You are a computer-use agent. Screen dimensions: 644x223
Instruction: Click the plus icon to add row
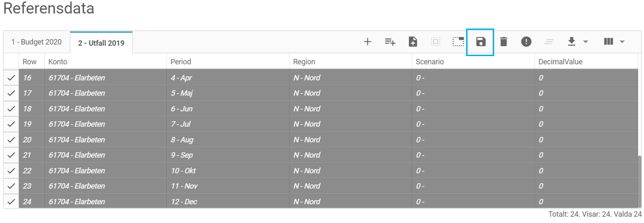click(x=367, y=42)
